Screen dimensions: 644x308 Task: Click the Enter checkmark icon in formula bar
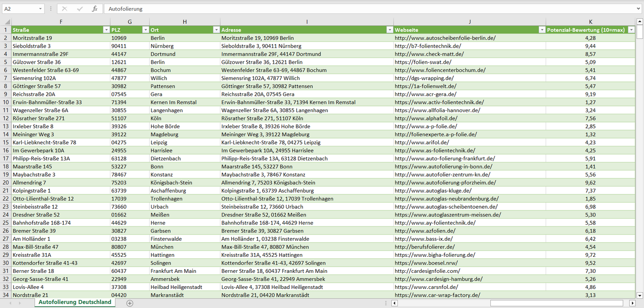pos(80,9)
